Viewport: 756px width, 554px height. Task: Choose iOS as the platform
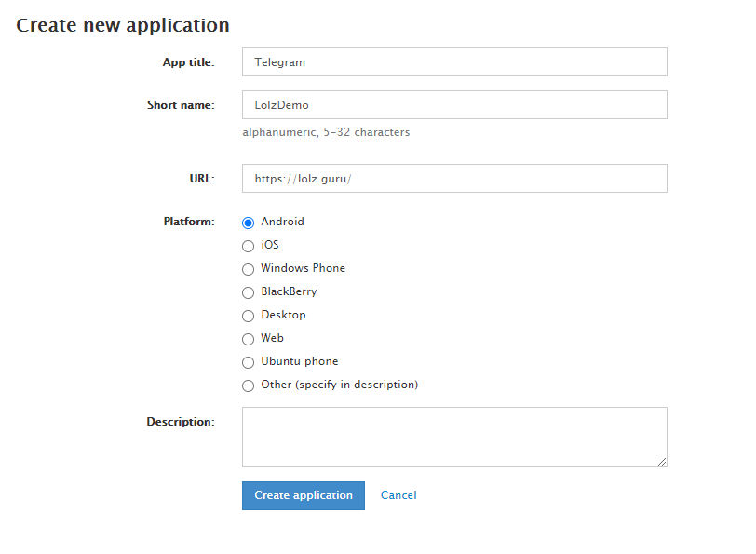pos(248,246)
